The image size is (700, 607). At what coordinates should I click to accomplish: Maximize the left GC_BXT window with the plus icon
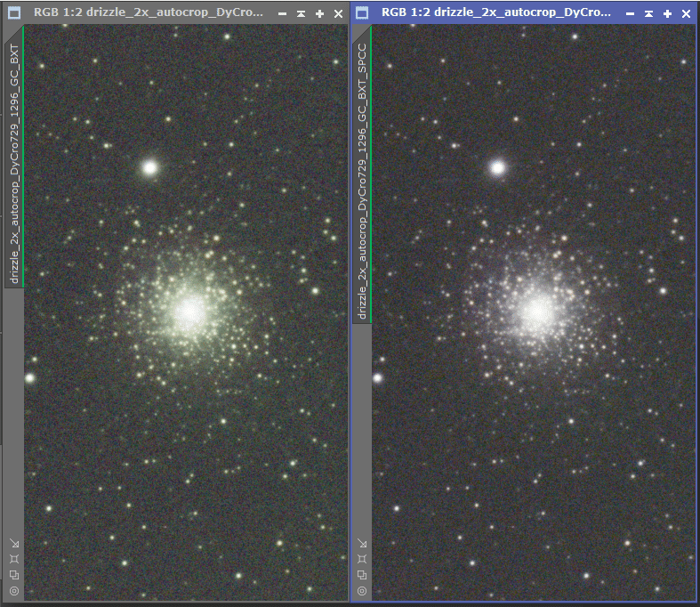pos(319,14)
